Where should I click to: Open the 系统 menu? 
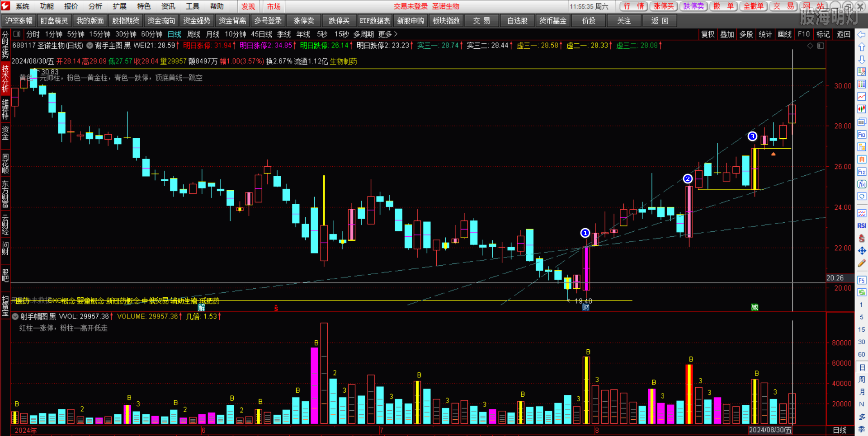coord(23,6)
